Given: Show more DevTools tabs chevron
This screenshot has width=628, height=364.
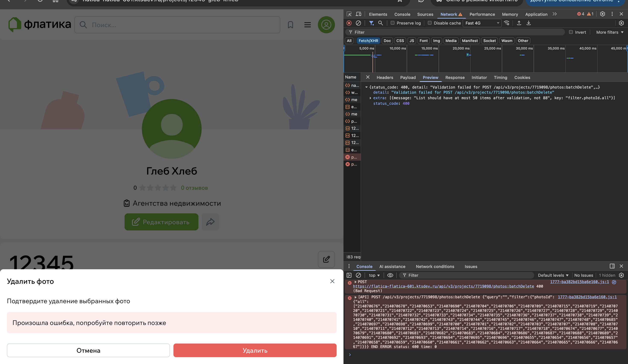Looking at the screenshot, I should tap(555, 14).
